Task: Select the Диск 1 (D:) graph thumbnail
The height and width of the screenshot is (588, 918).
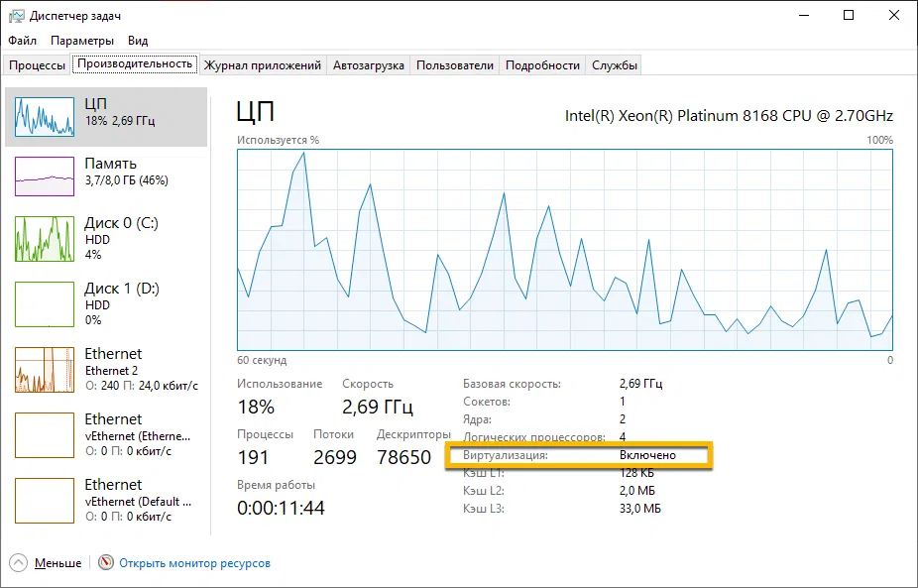Action: [45, 304]
